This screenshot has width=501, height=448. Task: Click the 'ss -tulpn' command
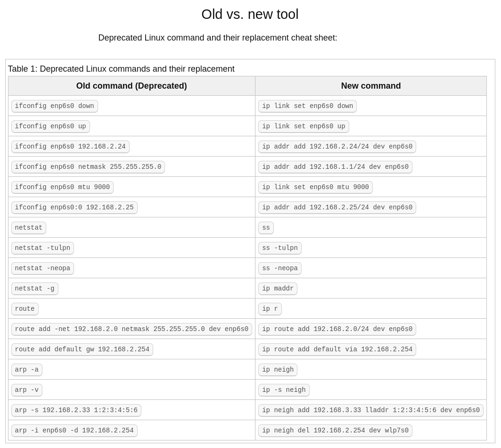click(x=280, y=248)
